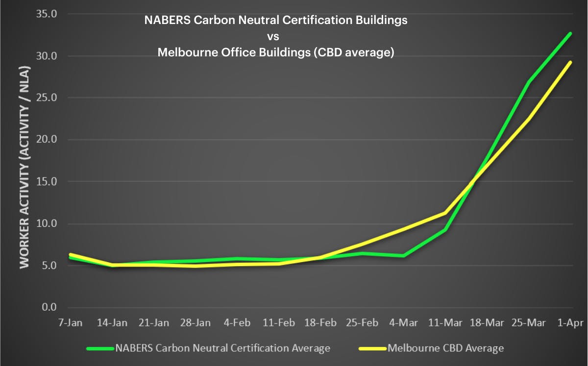Click the 18-Mar x-axis label

488,323
